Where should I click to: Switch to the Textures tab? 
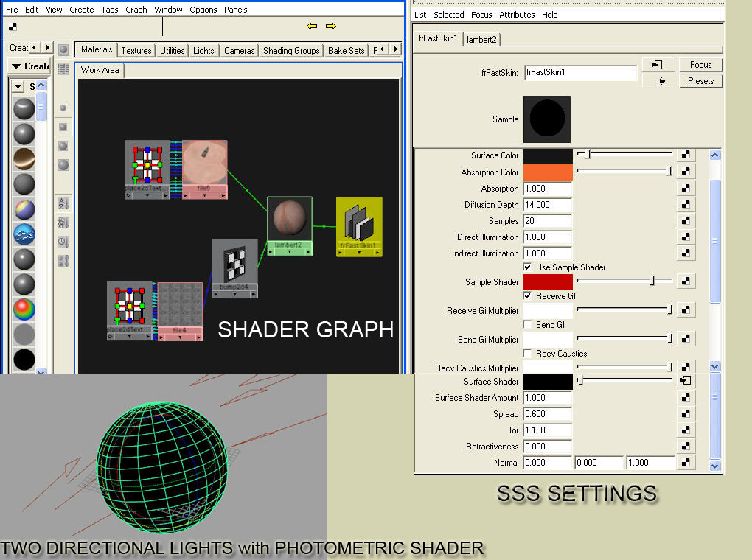[x=136, y=50]
